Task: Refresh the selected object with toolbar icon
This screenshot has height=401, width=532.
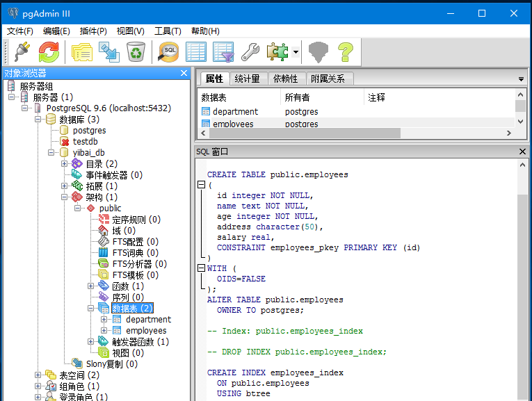Action: click(49, 52)
